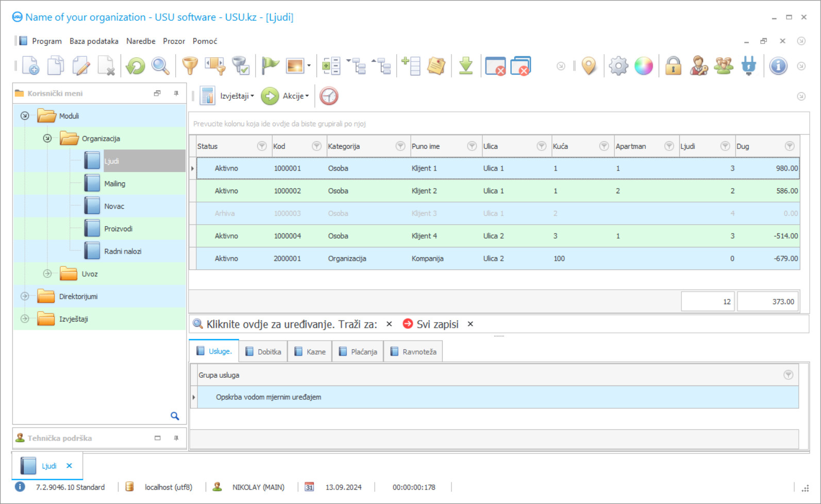
Task: Toggle filter on Kategorija column header
Action: click(x=400, y=146)
